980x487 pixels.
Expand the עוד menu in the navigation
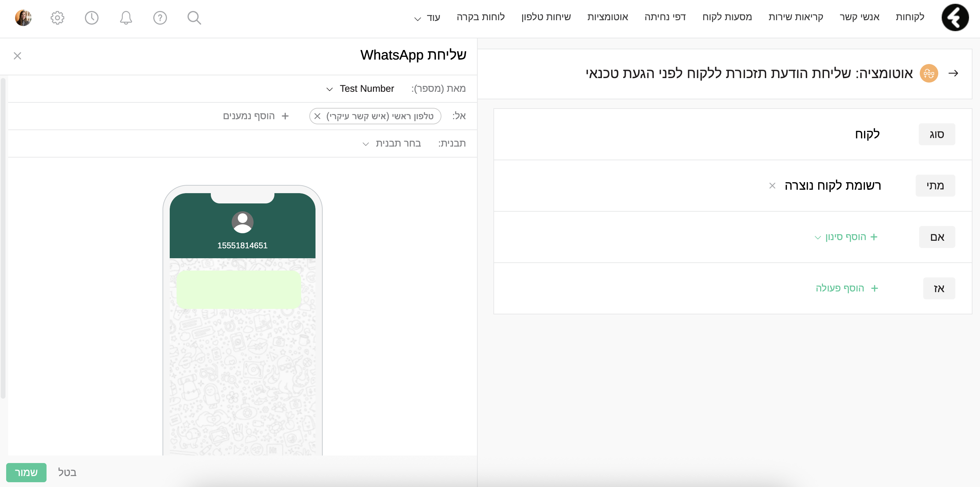[427, 17]
